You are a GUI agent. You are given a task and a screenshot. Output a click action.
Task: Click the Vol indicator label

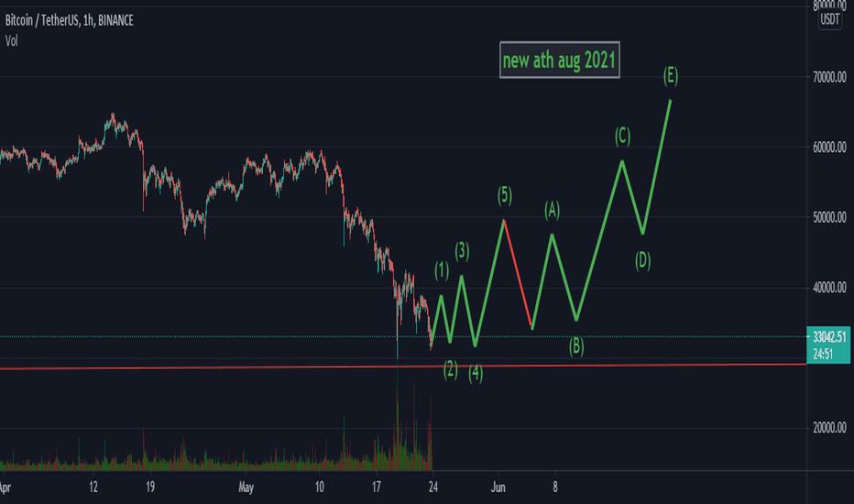point(11,41)
